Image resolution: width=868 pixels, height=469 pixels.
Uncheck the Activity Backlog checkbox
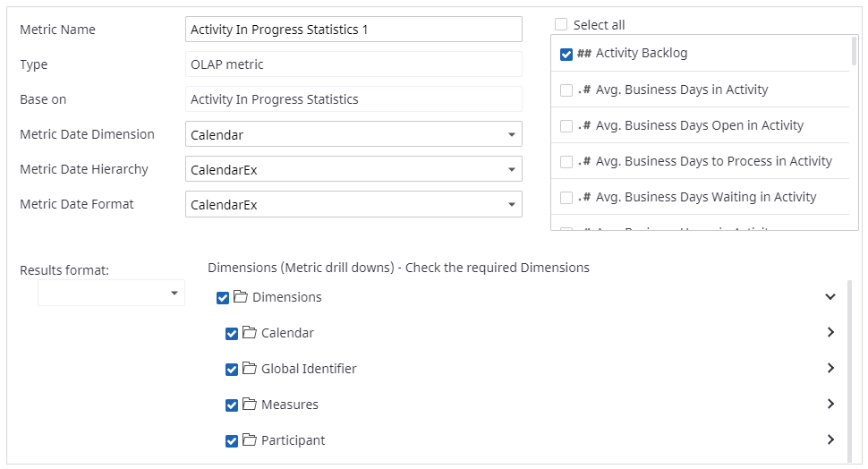click(566, 54)
